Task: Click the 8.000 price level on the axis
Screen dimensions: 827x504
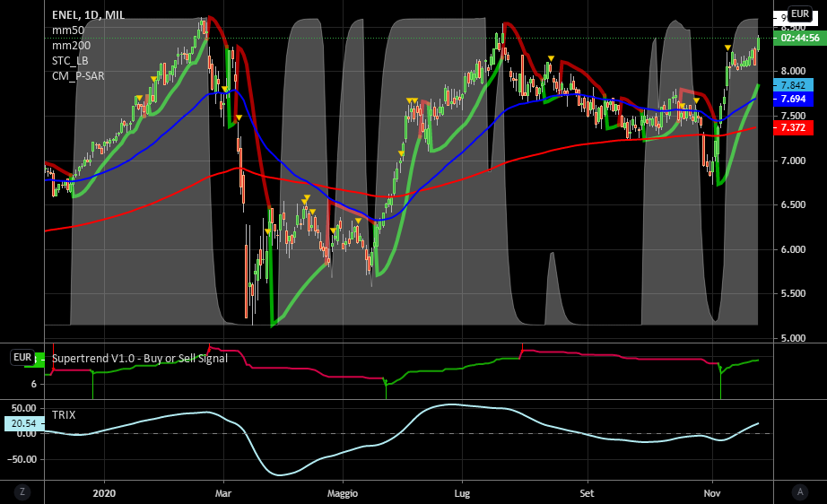Action: 793,71
